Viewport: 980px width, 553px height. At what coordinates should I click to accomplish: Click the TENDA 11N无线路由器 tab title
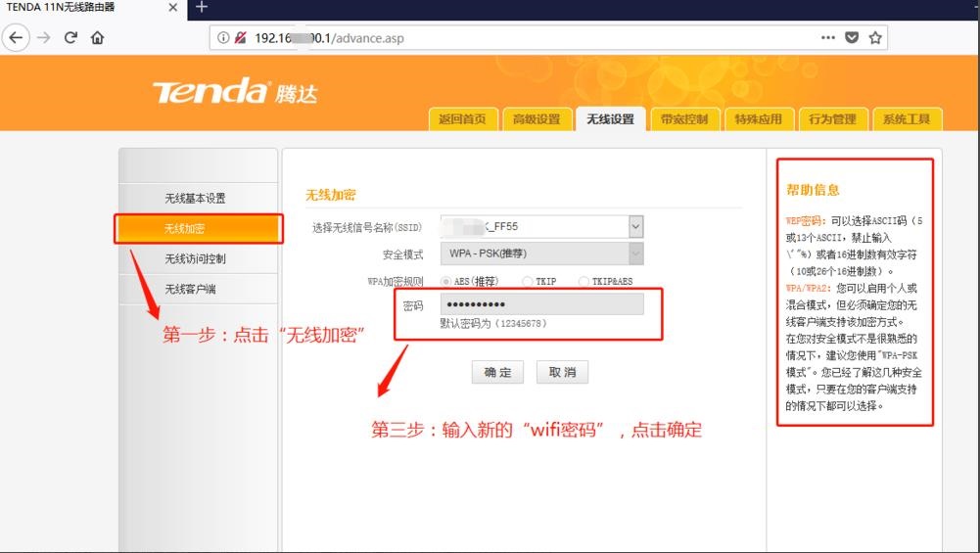[x=61, y=8]
